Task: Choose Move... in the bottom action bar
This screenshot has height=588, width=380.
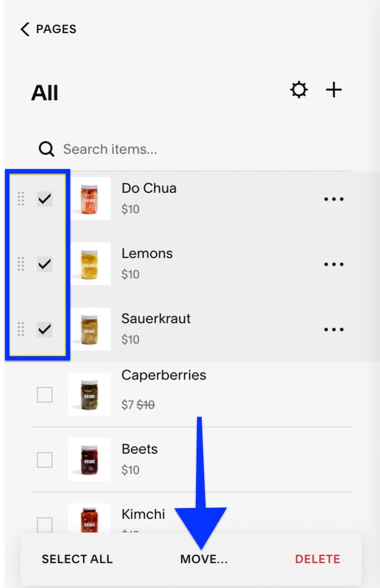Action: pos(204,559)
